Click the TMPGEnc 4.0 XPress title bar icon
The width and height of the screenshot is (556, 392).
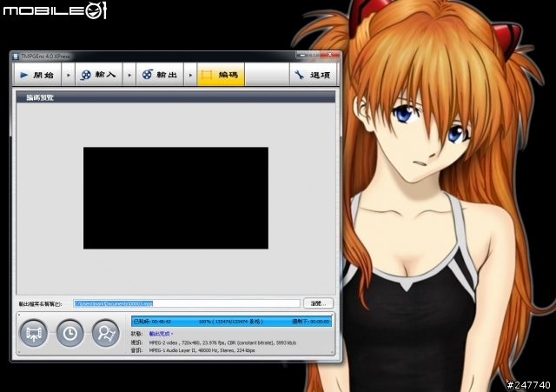(16, 56)
